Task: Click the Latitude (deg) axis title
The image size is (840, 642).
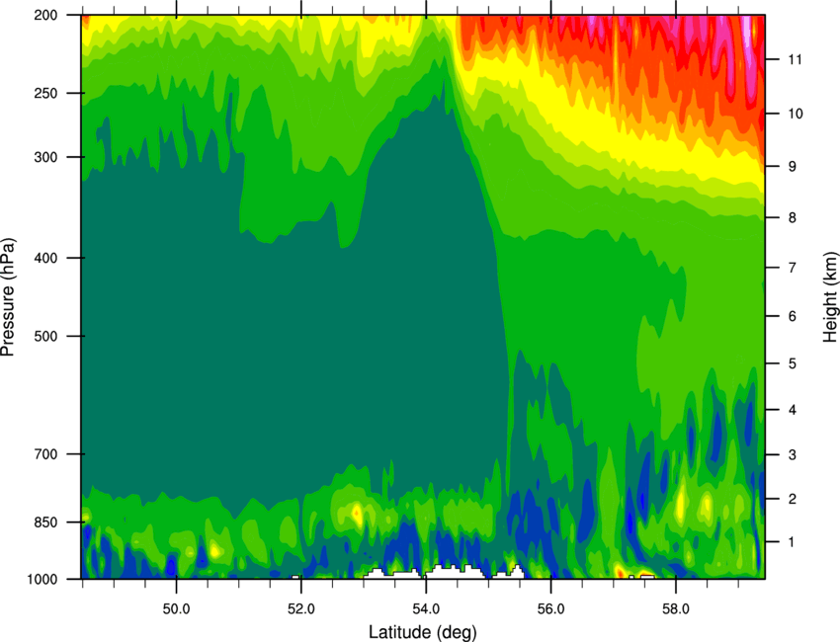Action: coord(422,632)
